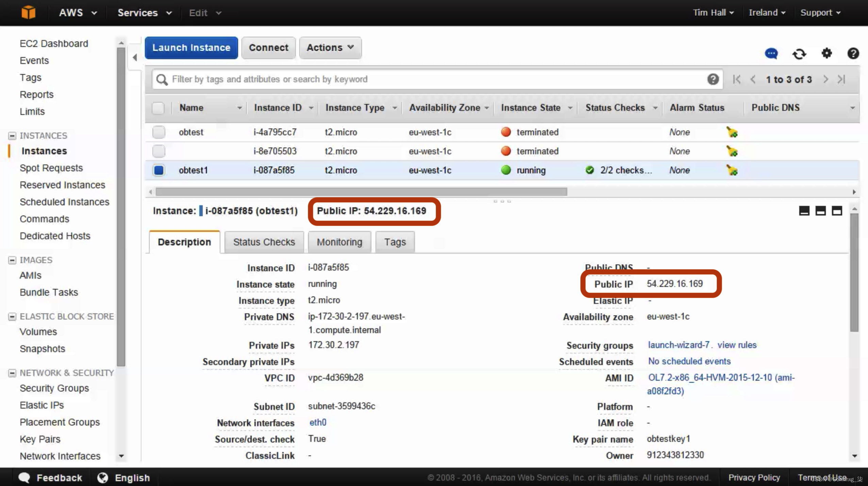The image size is (868, 486).
Task: Open Elastic IPs in the sidebar
Action: tap(41, 405)
